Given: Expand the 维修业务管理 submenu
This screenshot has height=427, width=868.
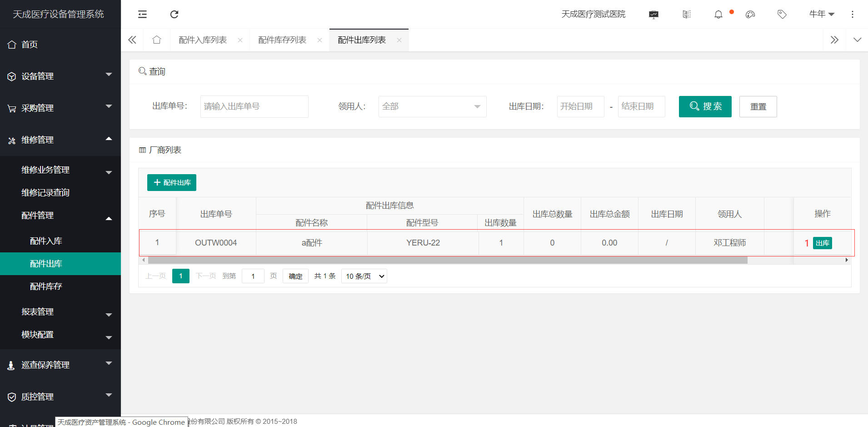Looking at the screenshot, I should [60, 170].
